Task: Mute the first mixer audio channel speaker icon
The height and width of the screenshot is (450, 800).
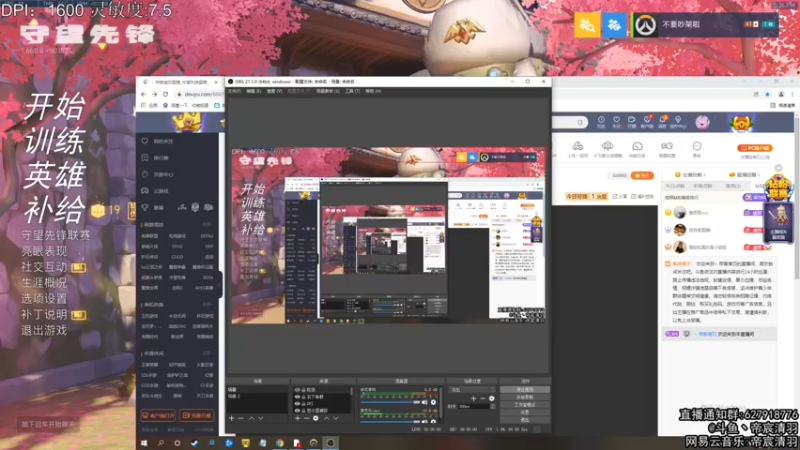Action: 424,403
